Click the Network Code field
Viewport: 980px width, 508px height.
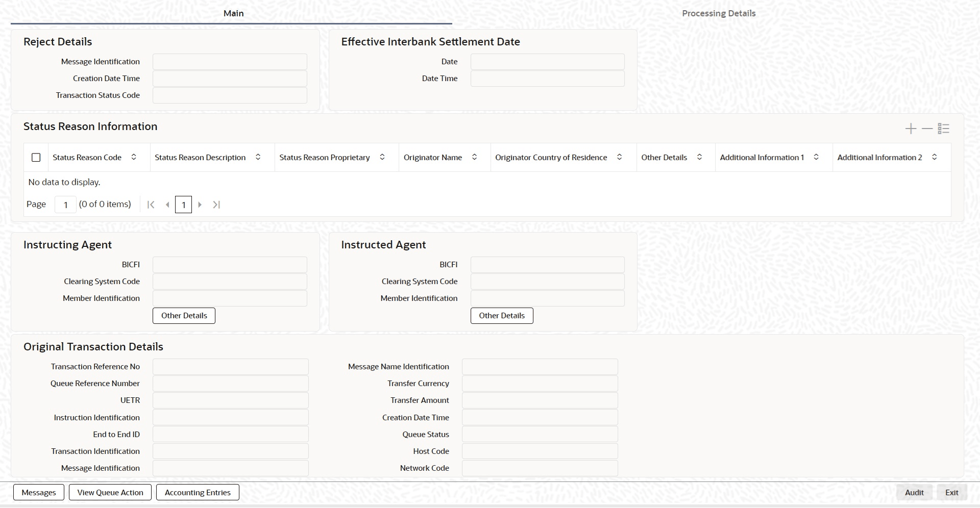[540, 468]
